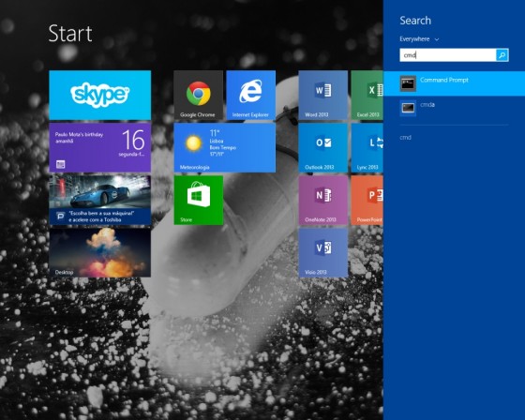
Task: Click the search magnifier button
Action: tap(502, 55)
